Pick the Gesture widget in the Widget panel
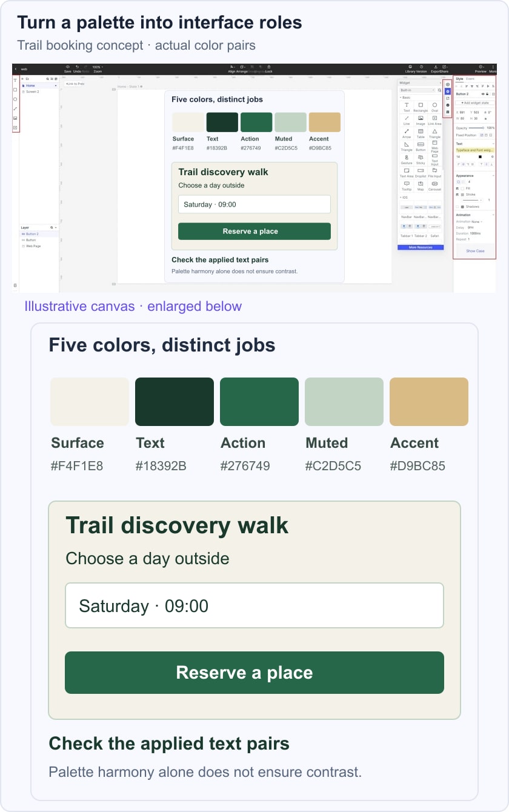 coord(407,159)
